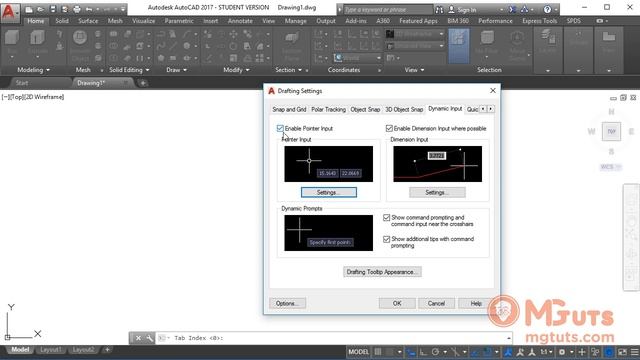Click the workspace switching gear icon

562,352
